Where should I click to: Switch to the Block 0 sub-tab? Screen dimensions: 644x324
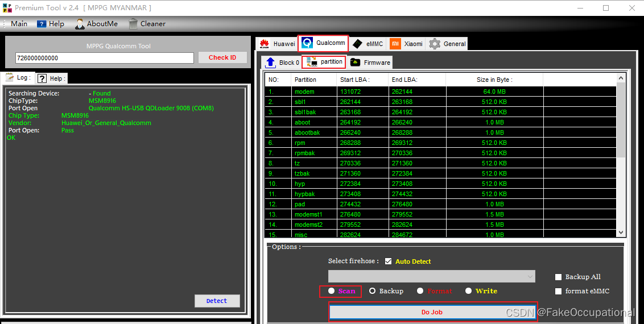282,63
